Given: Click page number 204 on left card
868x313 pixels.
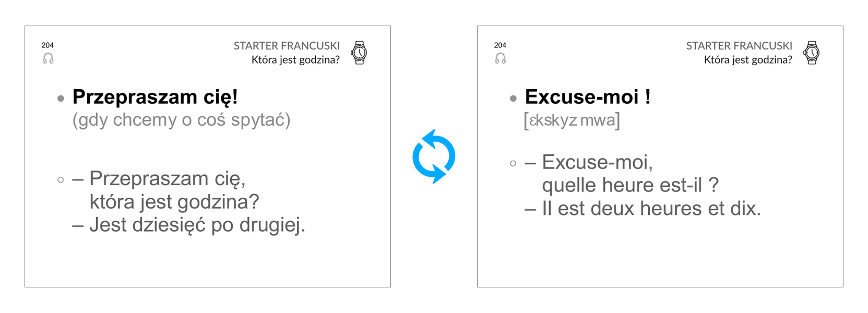Looking at the screenshot, I should tap(47, 45).
